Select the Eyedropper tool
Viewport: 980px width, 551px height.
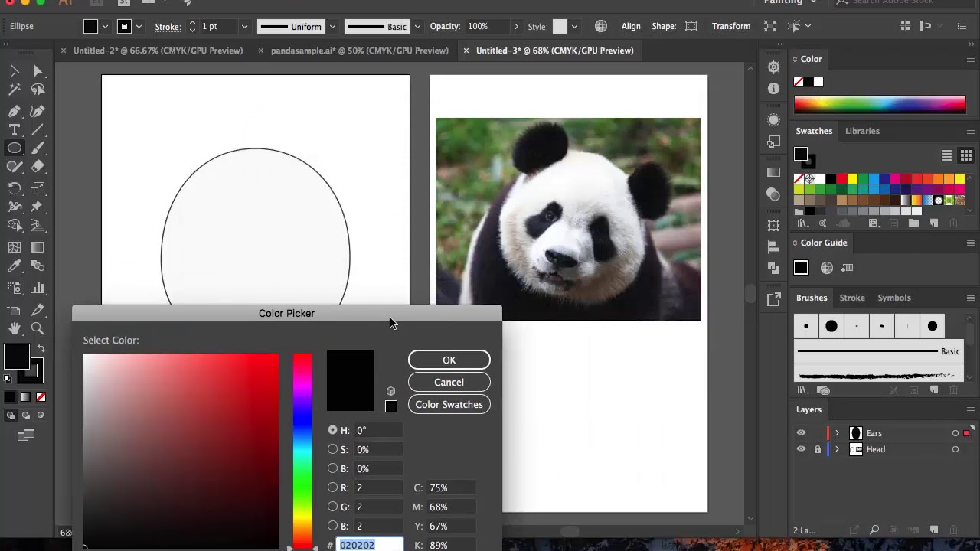pyautogui.click(x=15, y=266)
